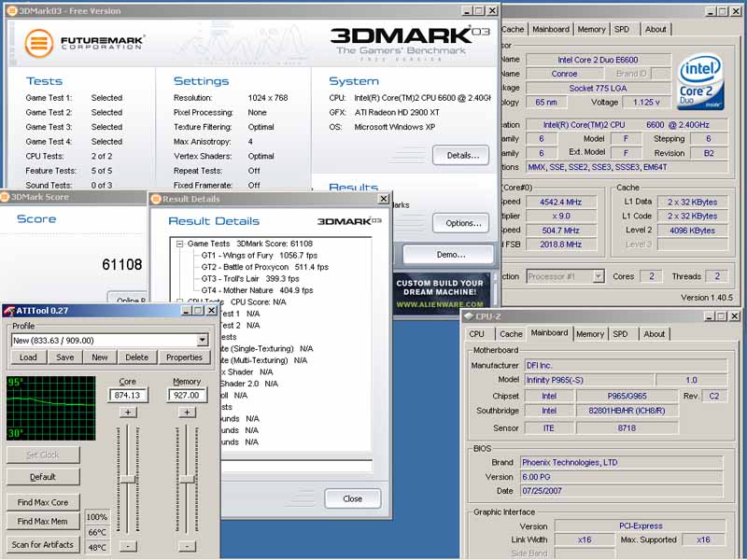Decrease Core clock with the minus button
The image size is (747, 560).
[x=128, y=546]
